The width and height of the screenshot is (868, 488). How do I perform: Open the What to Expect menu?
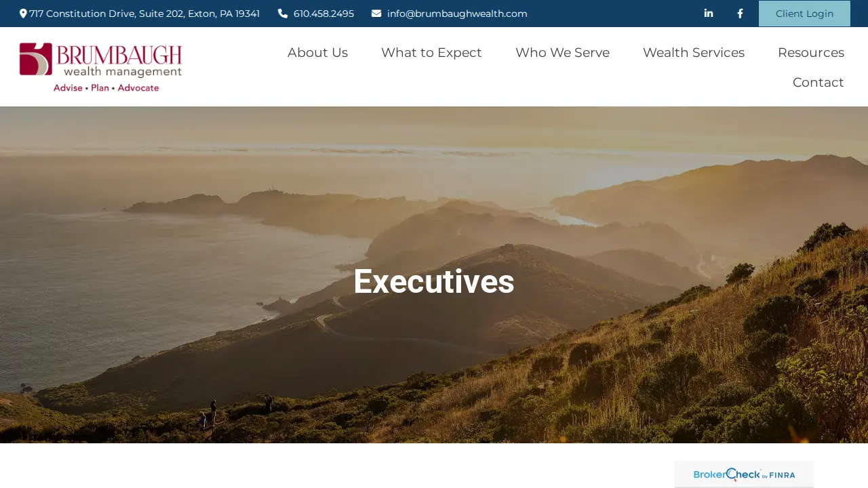(431, 52)
